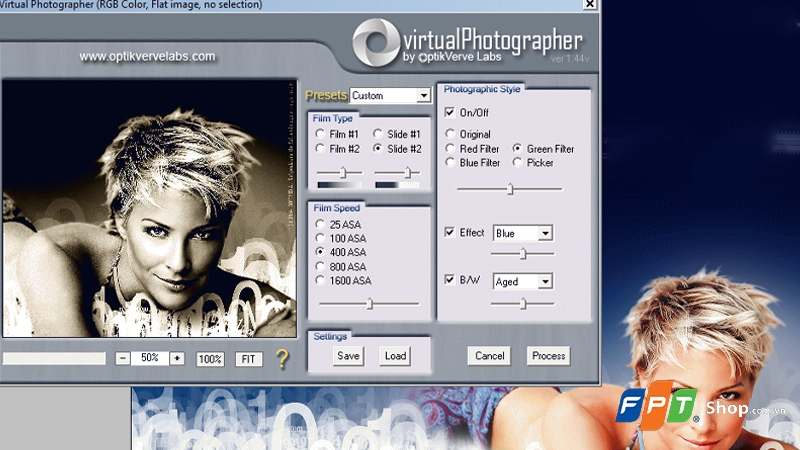Viewport: 800px width, 450px height.
Task: Click the Effect amount slider handle
Action: 523,254
